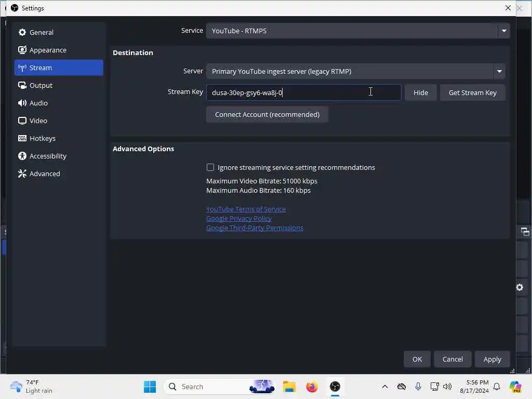
Task: Open Google Privacy Policy link
Action: [x=239, y=219]
